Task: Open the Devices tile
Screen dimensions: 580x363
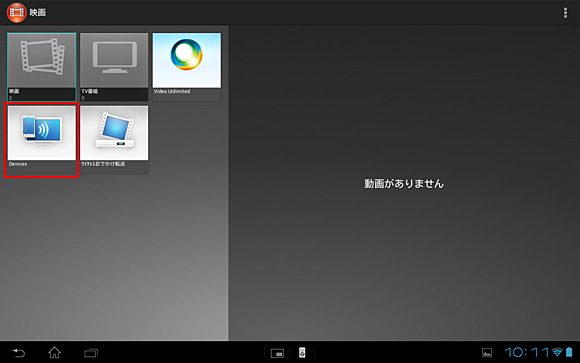Action: click(x=41, y=140)
